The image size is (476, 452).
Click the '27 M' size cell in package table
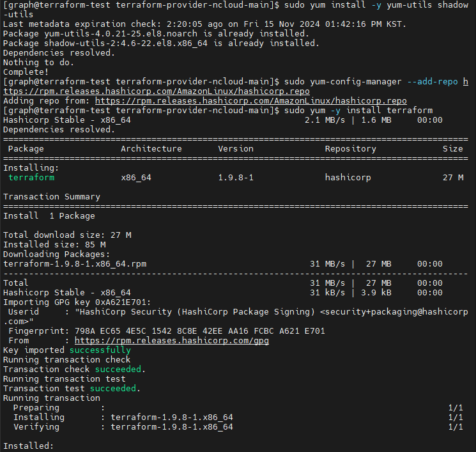453,178
